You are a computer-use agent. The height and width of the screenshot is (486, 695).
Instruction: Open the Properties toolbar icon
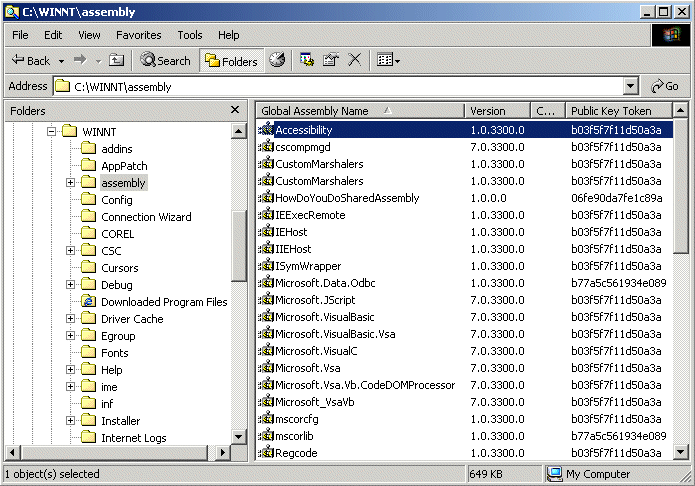tap(331, 60)
